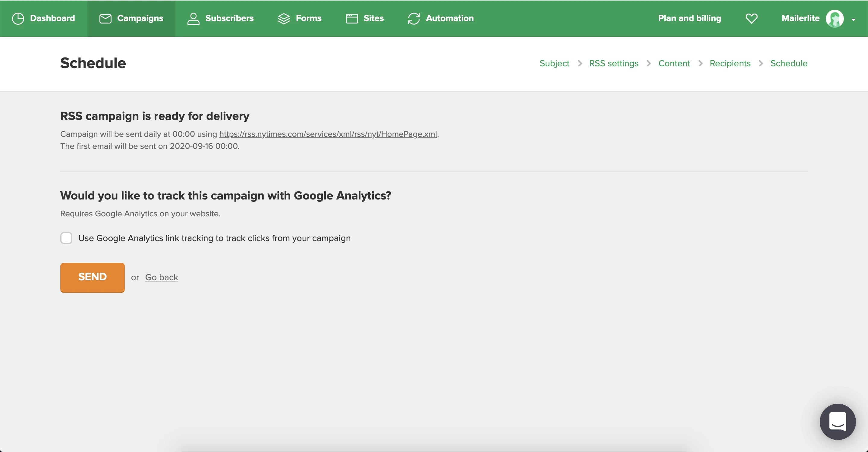
Task: Click the Forms layers icon
Action: pyautogui.click(x=284, y=18)
